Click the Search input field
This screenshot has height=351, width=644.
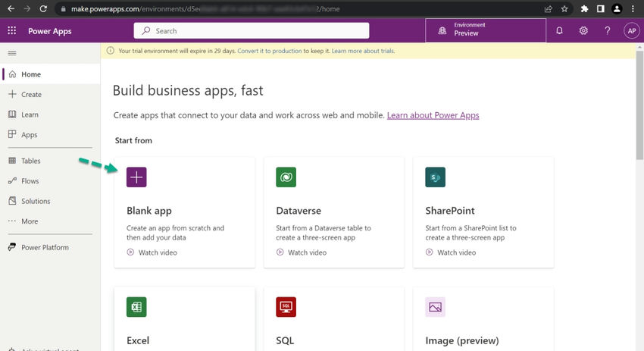pyautogui.click(x=252, y=31)
